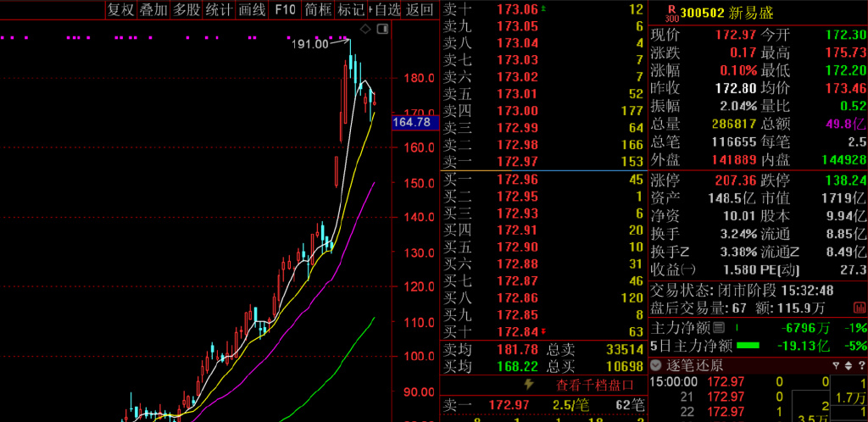The width and height of the screenshot is (868, 422).
Task: Click the 164.78 price axis marker
Action: (x=413, y=123)
